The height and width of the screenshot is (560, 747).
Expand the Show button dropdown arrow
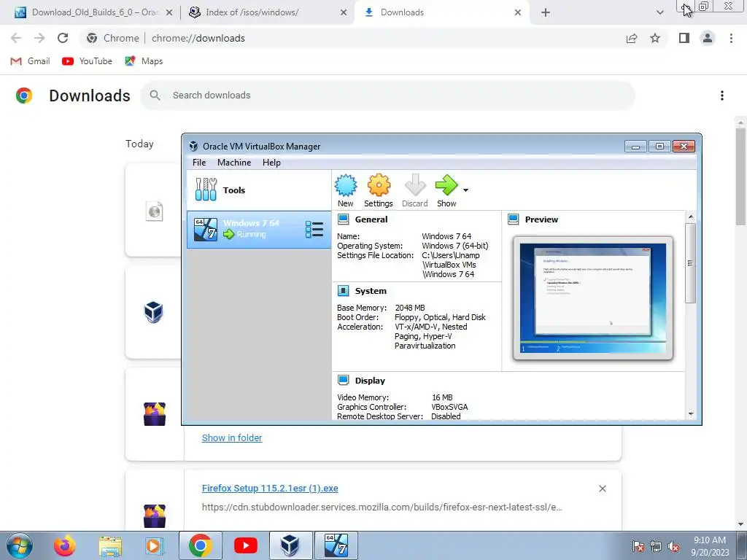click(465, 190)
